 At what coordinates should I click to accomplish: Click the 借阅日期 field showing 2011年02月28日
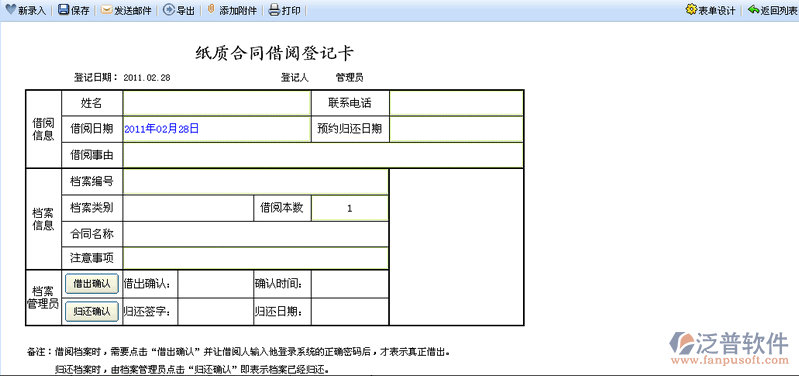217,129
